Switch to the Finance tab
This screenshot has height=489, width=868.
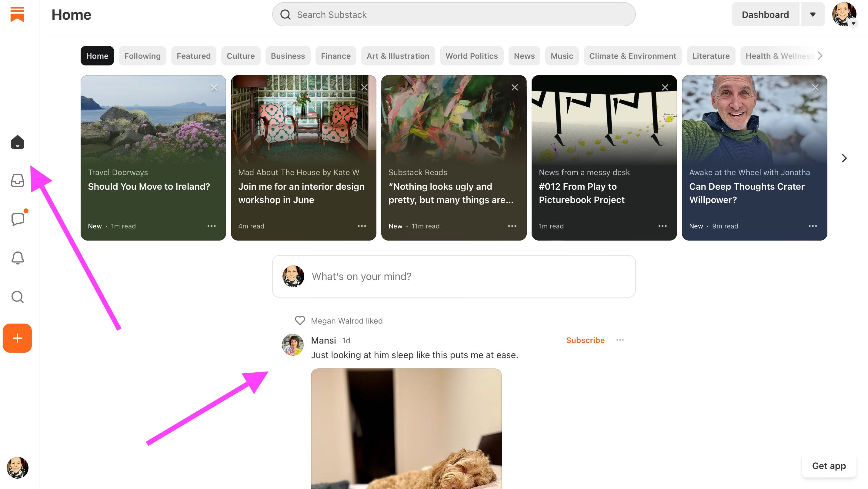[x=336, y=56]
